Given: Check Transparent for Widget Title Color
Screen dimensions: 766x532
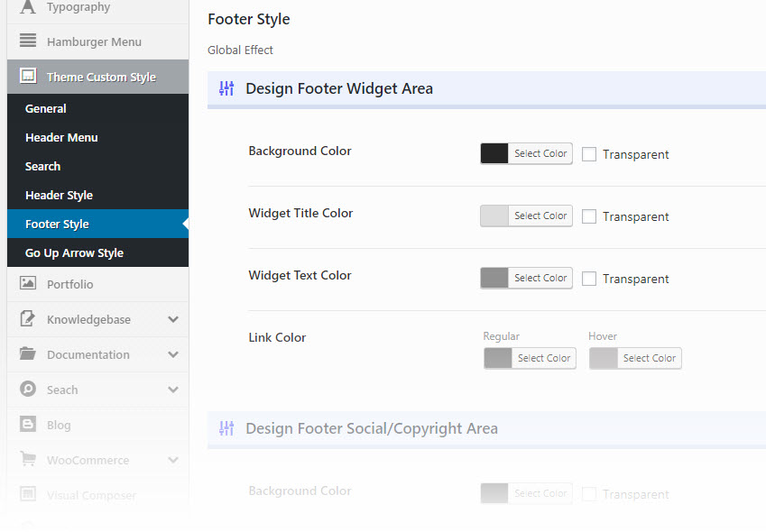Looking at the screenshot, I should [589, 216].
